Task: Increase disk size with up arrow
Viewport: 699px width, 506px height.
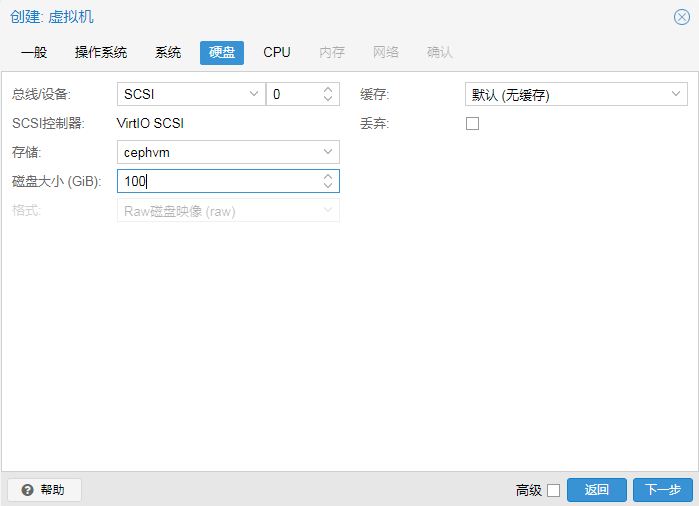Action: pos(328,176)
